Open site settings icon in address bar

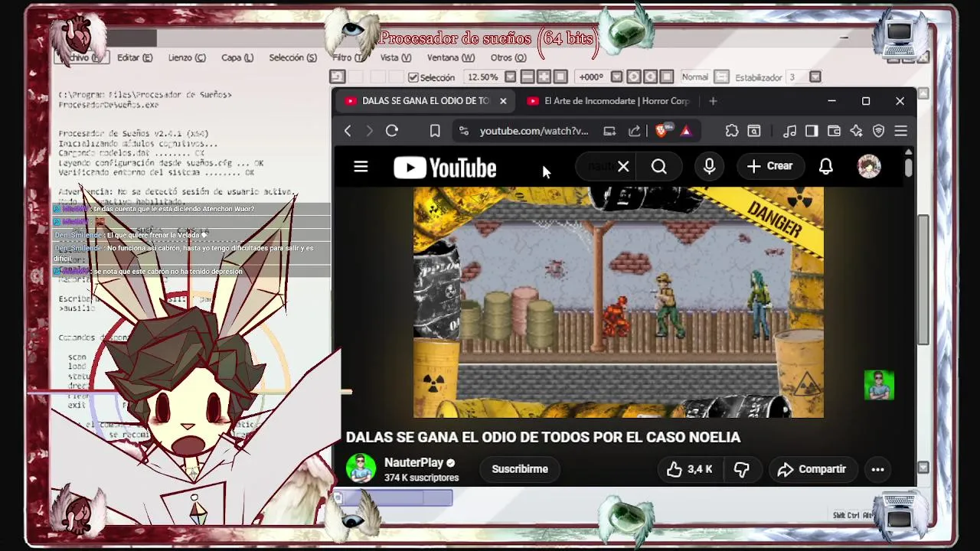click(x=463, y=131)
